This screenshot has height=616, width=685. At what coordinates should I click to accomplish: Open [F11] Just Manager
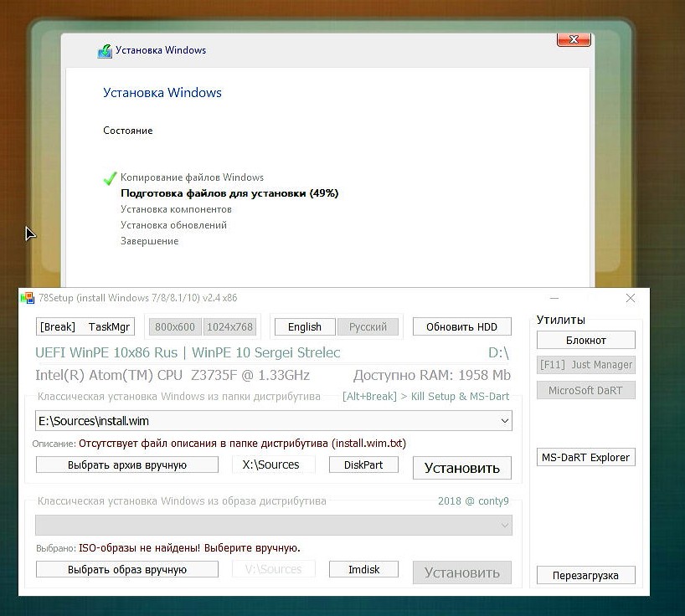(586, 365)
